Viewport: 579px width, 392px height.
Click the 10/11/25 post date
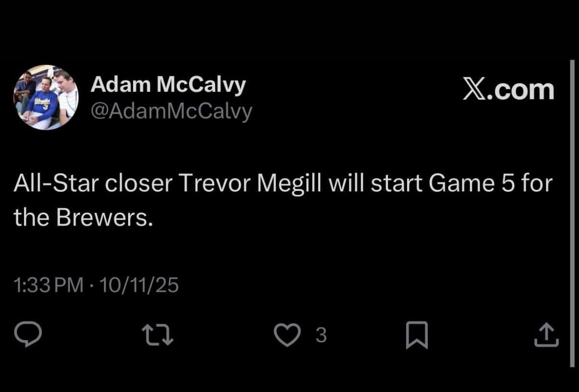[x=137, y=285]
